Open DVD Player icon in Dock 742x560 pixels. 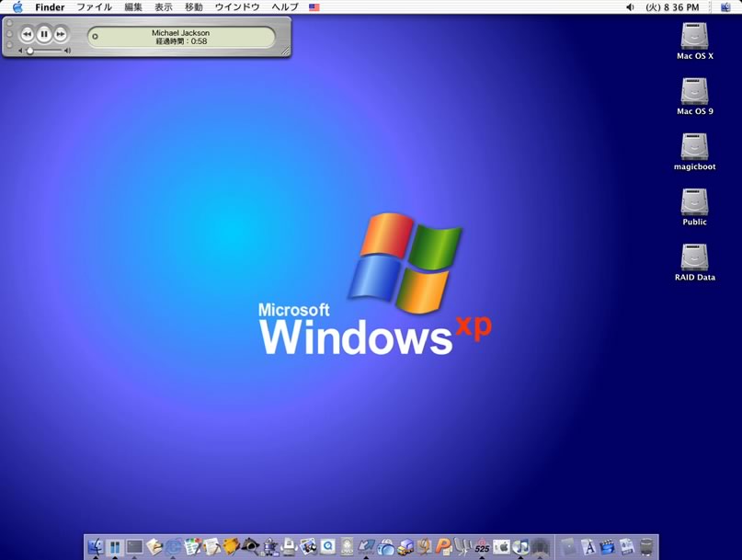tap(347, 547)
